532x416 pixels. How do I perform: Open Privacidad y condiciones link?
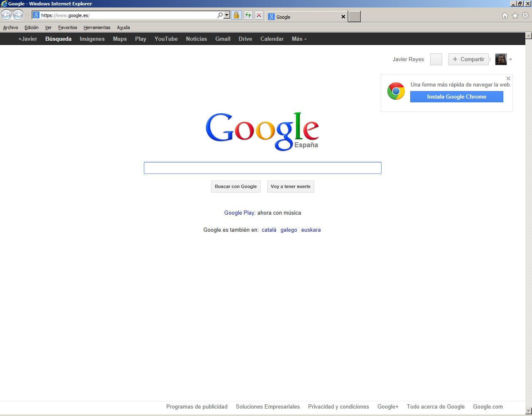[x=338, y=406]
